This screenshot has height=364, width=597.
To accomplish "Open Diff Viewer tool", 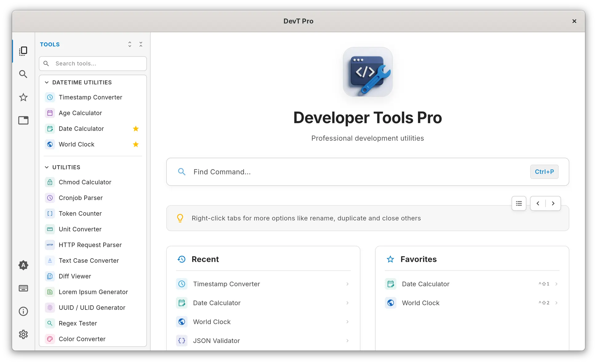I will (93, 276).
